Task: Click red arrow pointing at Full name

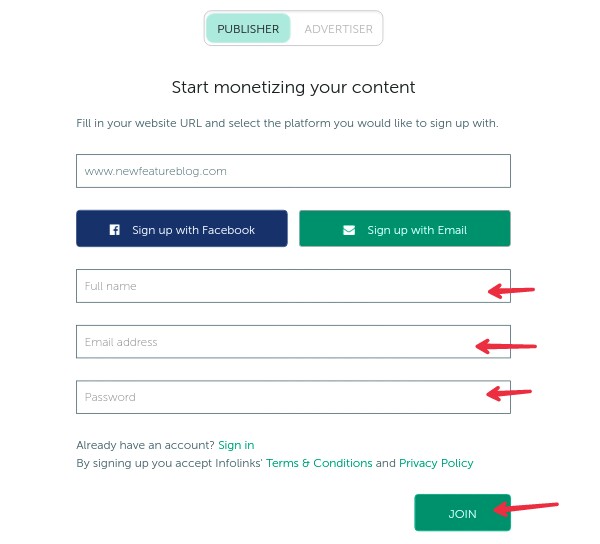Action: pos(511,291)
